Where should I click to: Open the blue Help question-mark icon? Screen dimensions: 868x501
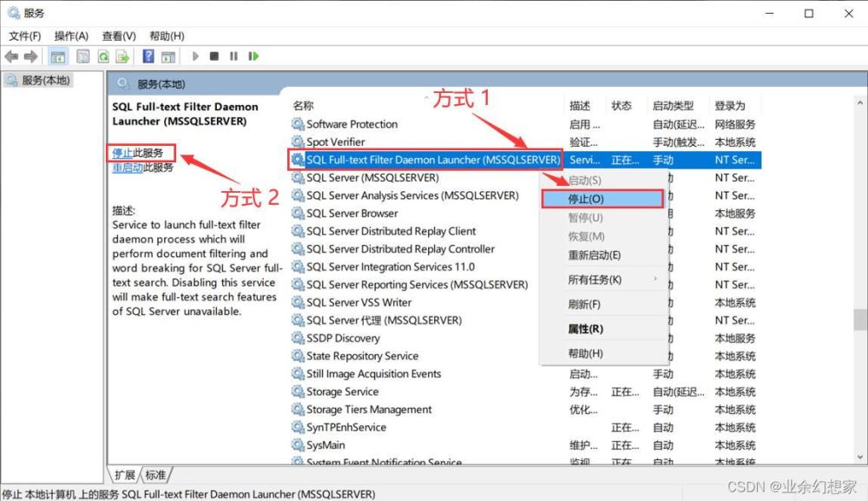click(x=148, y=56)
